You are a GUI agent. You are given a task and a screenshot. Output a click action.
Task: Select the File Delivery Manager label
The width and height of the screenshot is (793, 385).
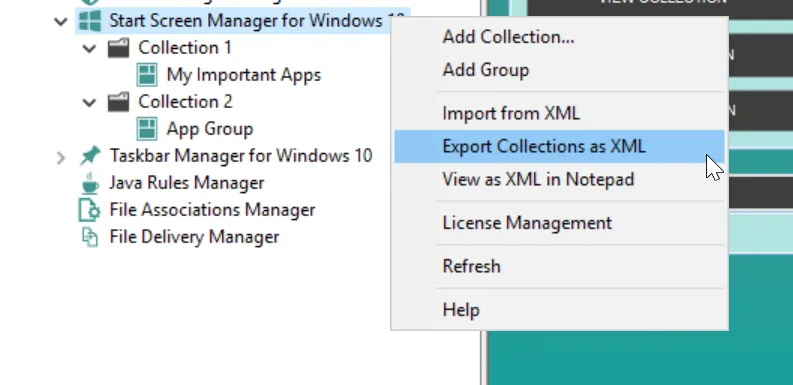tap(194, 237)
